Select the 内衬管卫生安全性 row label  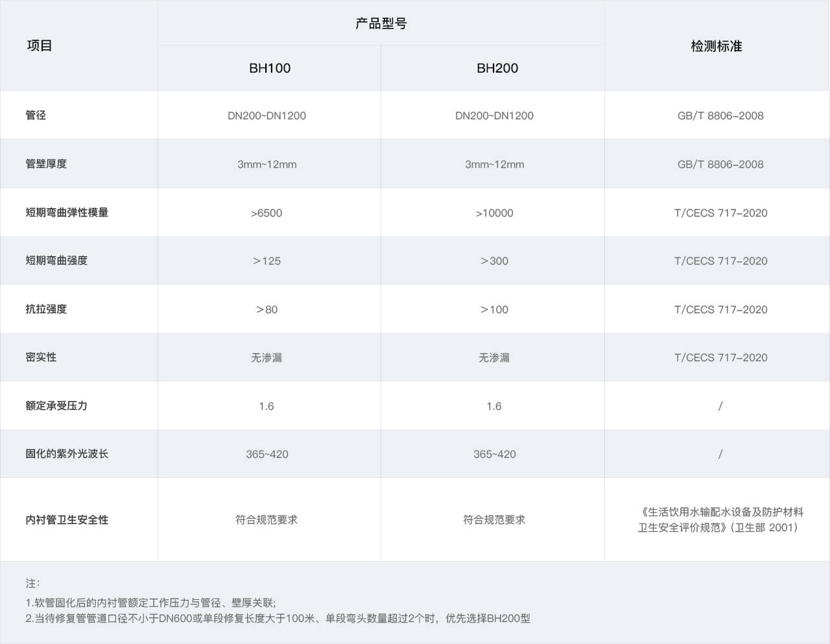click(x=67, y=520)
